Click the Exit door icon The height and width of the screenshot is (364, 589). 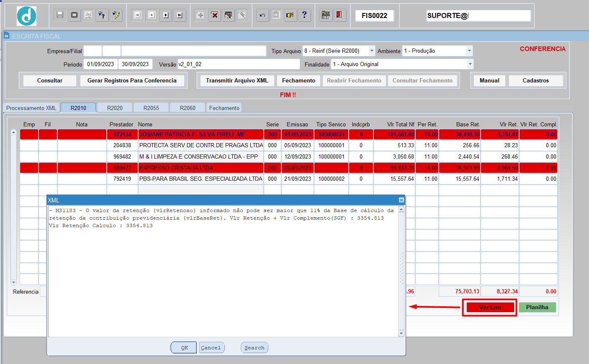(x=340, y=15)
